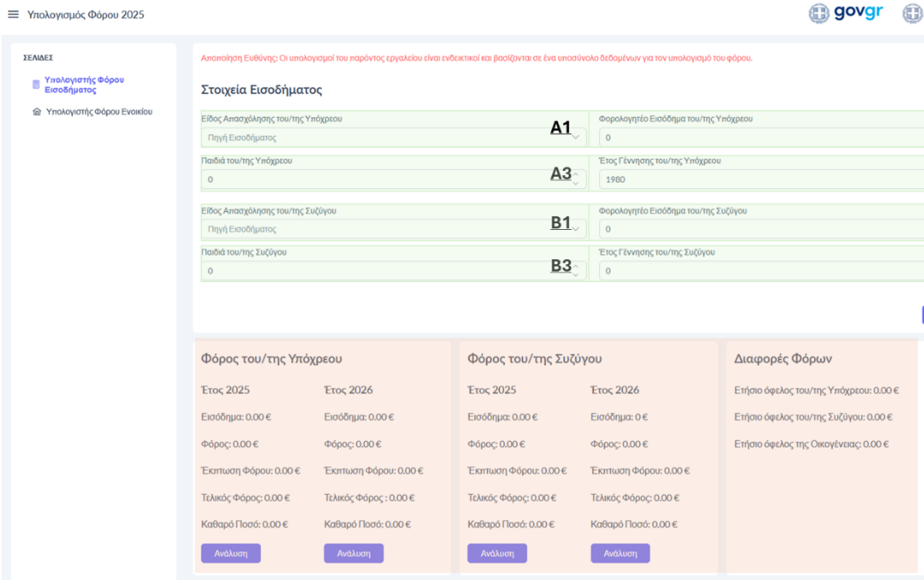This screenshot has height=580, width=924.
Task: Switch to Υπολογιστής Φόρου Ενοικίου page
Action: [98, 112]
